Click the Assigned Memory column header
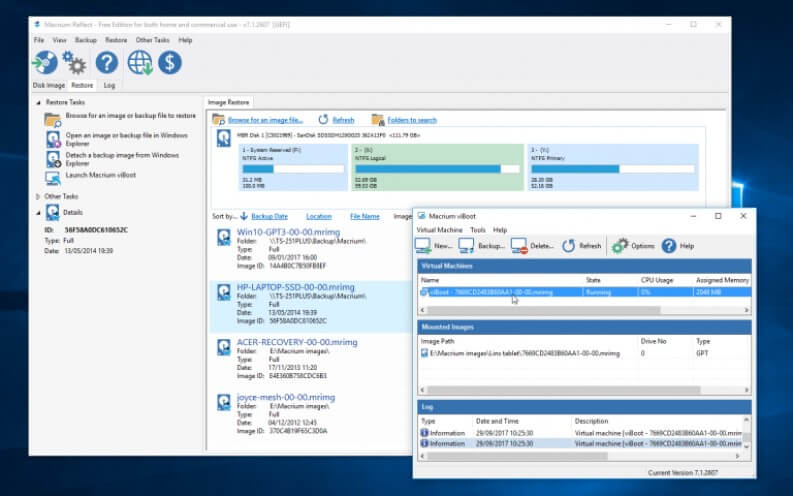The width and height of the screenshot is (793, 496). click(722, 280)
